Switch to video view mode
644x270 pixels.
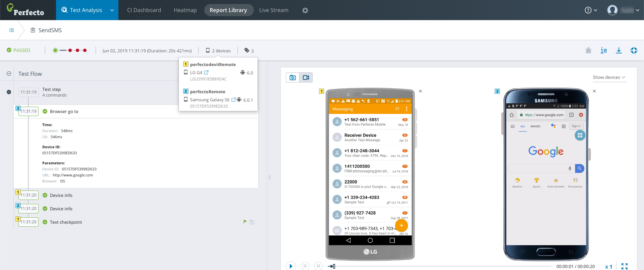click(x=306, y=77)
